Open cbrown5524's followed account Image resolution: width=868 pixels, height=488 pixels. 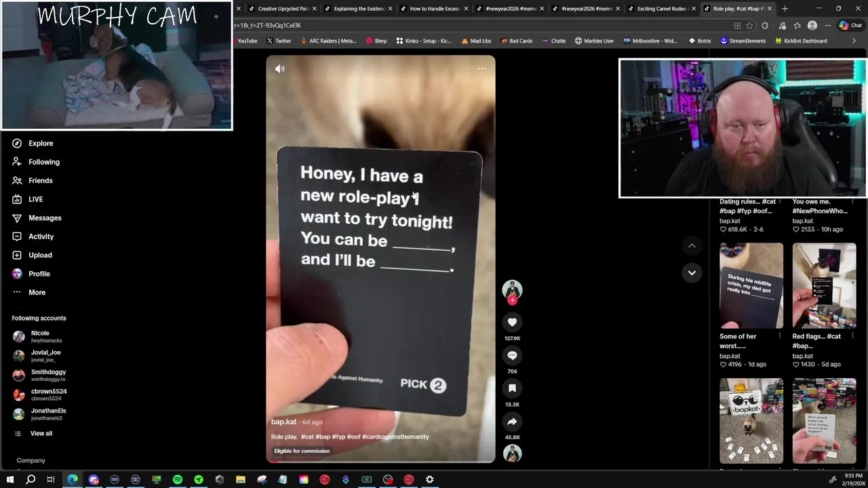click(x=39, y=394)
